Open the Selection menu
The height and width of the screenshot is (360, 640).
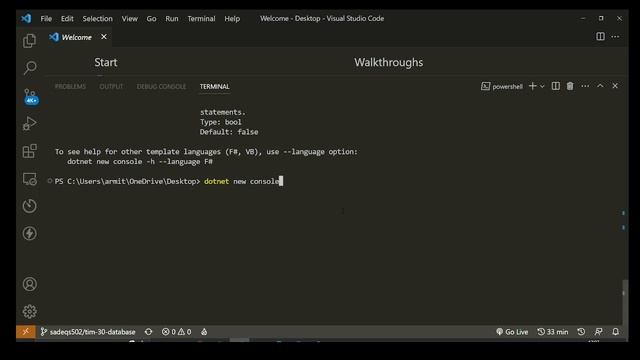pyautogui.click(x=97, y=19)
